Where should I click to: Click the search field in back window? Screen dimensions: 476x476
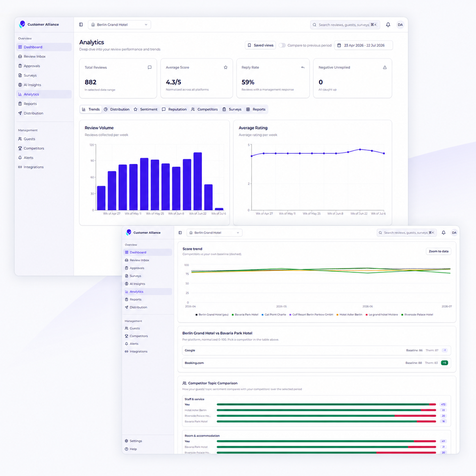(345, 25)
